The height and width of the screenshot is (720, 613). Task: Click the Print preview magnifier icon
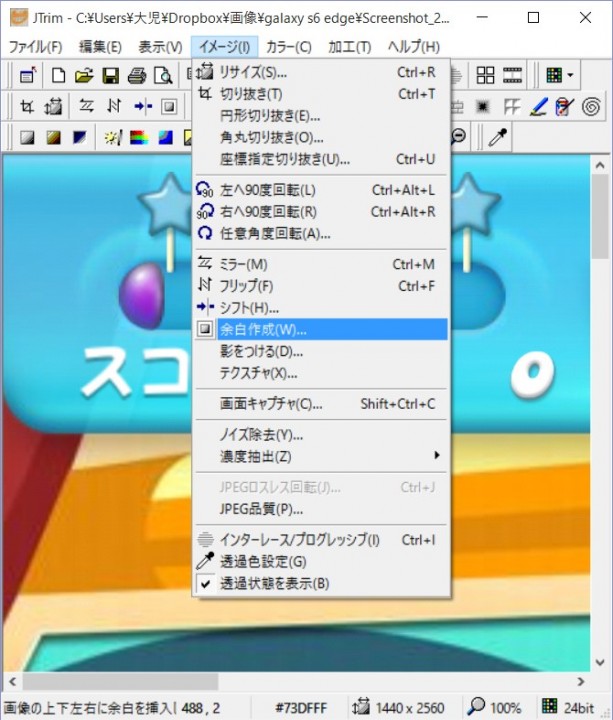tap(163, 75)
